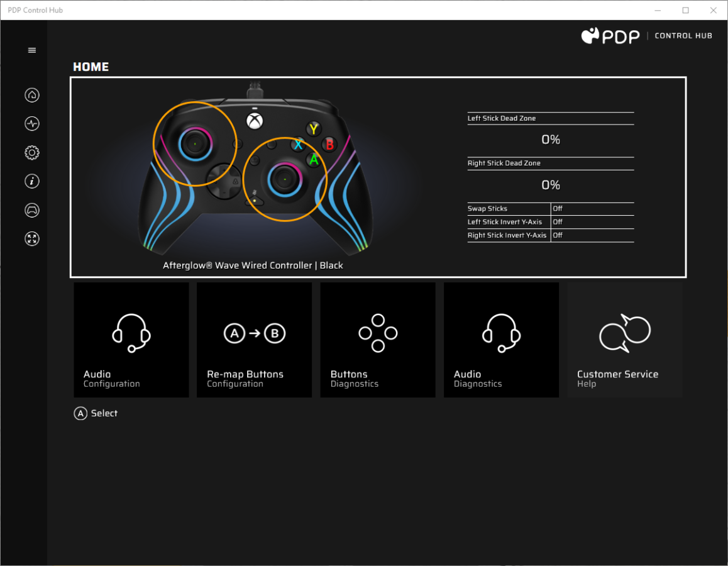
Task: Click the red B button on controller
Action: point(329,145)
